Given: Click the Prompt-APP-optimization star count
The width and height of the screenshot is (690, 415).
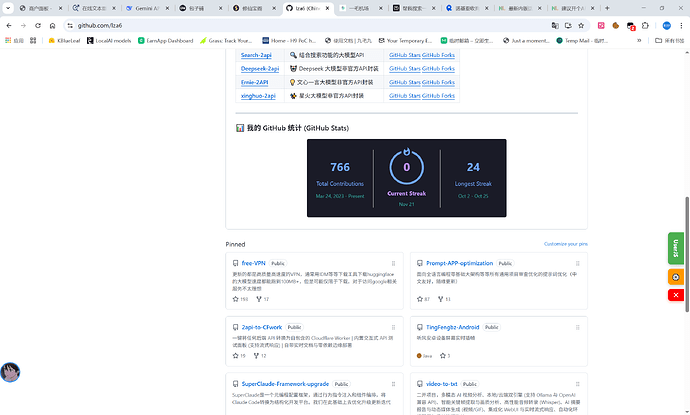Looking at the screenshot, I should point(423,299).
